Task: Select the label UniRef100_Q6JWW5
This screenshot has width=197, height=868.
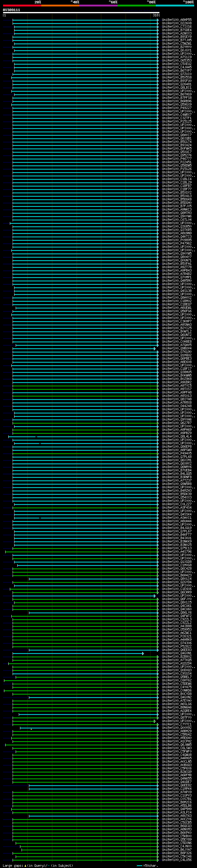Action: click(177, 744)
